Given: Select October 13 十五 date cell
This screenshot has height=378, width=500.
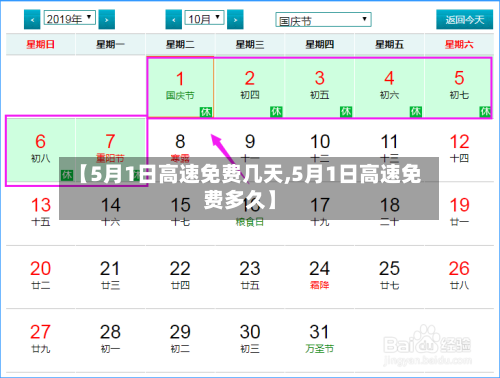Looking at the screenshot, I should tap(41, 213).
